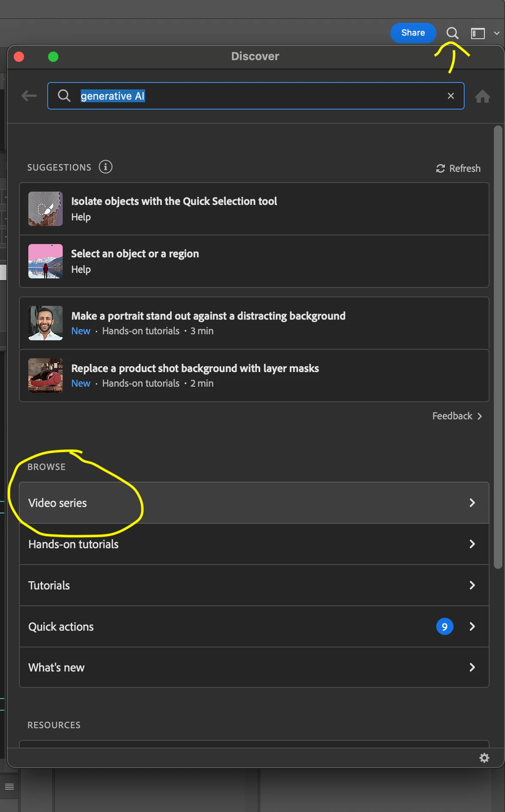Image resolution: width=505 pixels, height=812 pixels.
Task: Start Replace product shot background tutorial
Action: [254, 375]
